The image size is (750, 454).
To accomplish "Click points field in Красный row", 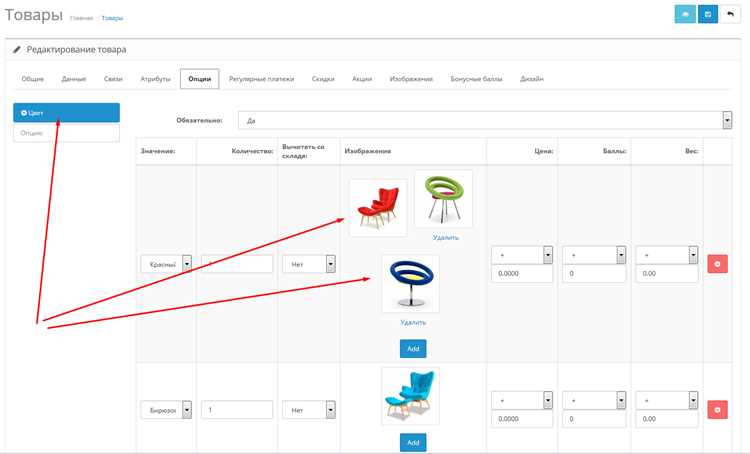I will 594,274.
